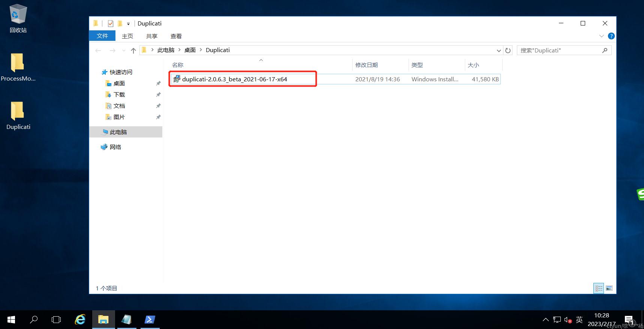Select 文档 in quick access list

click(119, 106)
